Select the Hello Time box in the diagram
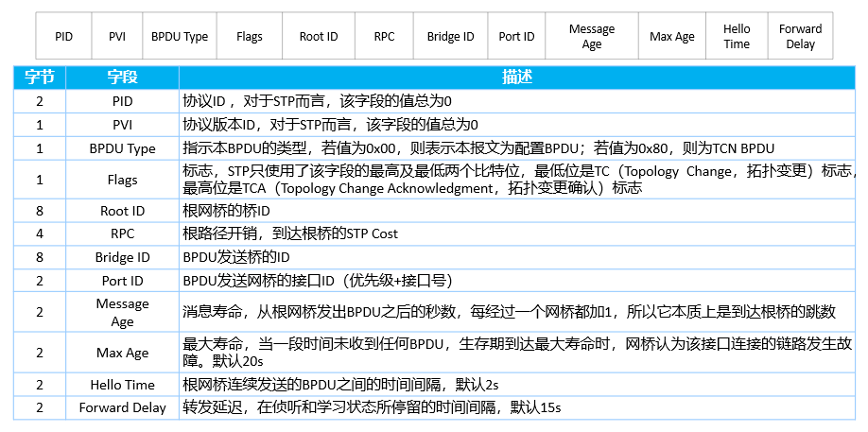 point(737,37)
